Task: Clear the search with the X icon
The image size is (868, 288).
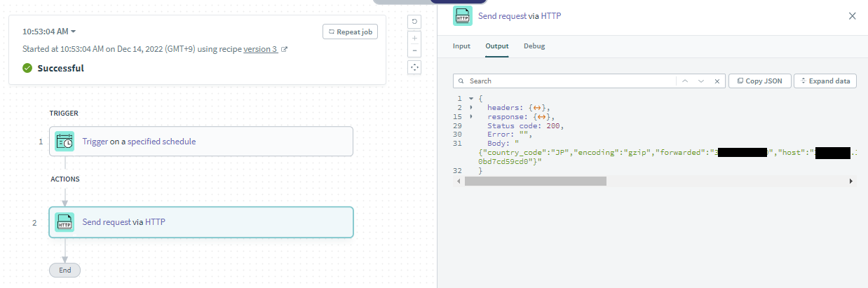Action: (717, 81)
